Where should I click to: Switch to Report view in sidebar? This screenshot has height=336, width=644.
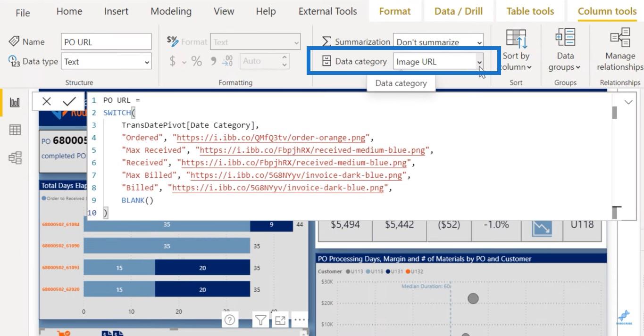pyautogui.click(x=15, y=102)
